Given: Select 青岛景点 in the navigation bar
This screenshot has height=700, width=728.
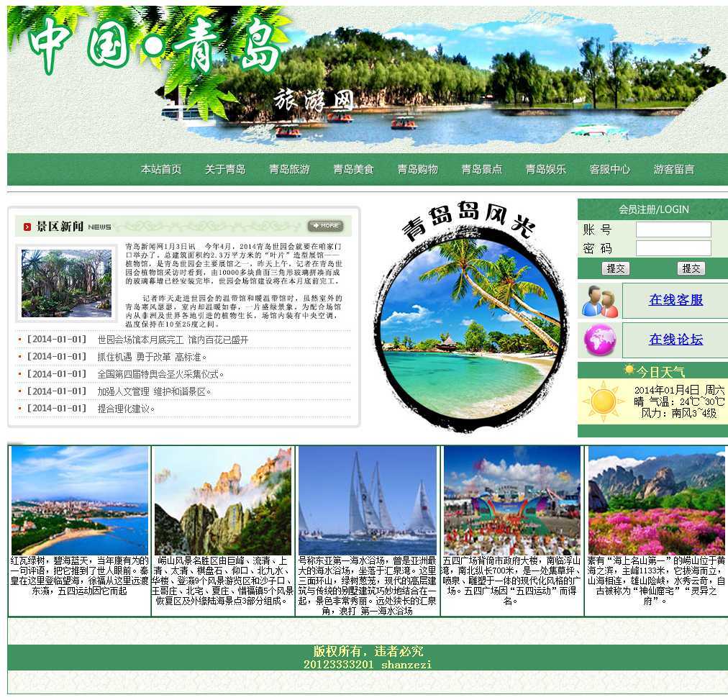Looking at the screenshot, I should tap(481, 169).
